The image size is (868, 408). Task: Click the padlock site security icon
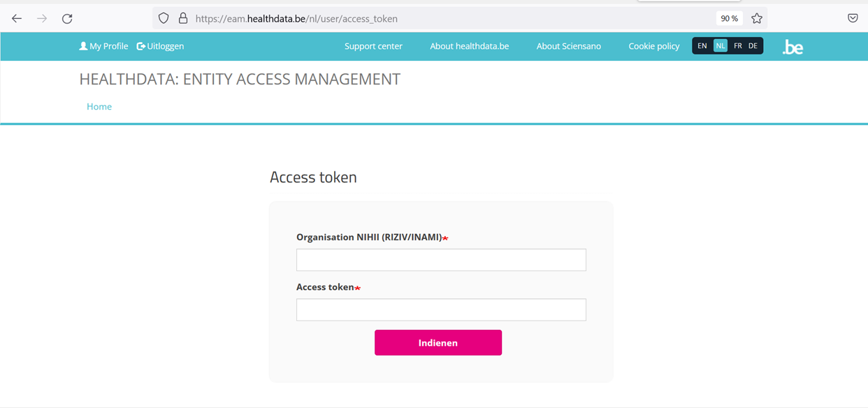coord(183,19)
